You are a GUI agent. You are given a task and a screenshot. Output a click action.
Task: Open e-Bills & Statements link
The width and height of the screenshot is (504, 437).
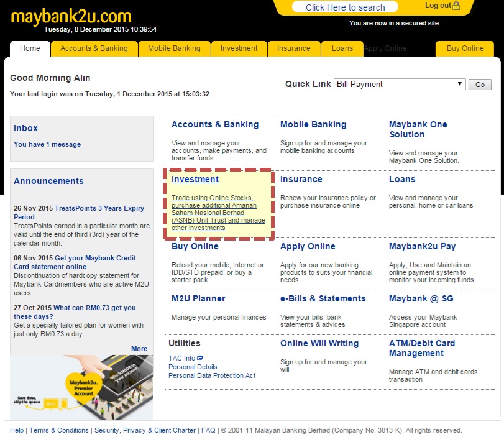(323, 298)
